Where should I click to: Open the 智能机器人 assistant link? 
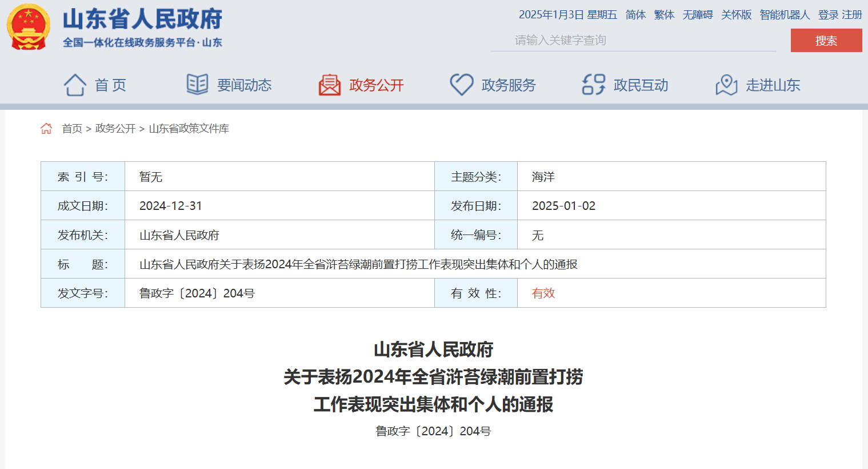785,15
